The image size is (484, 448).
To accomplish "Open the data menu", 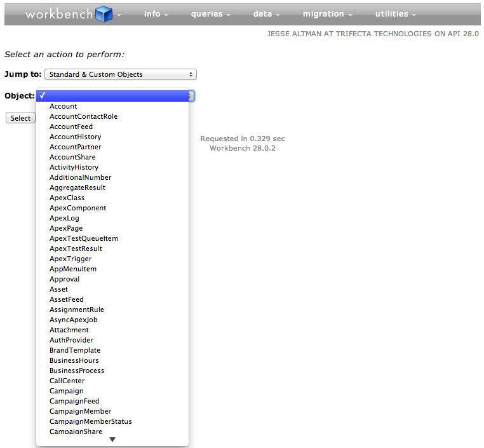I will tap(266, 14).
